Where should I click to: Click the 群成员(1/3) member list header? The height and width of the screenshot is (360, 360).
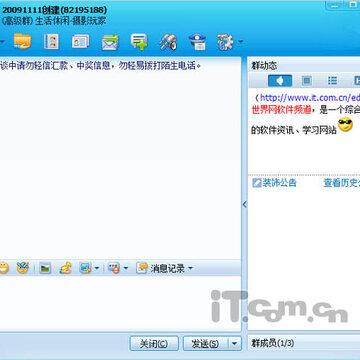pos(304,343)
